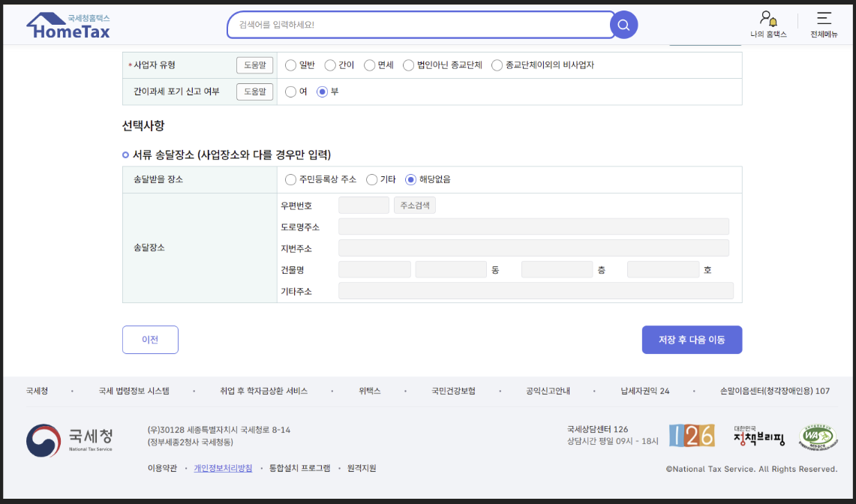Viewport: 856px width, 504px height.
Task: Click inside the 검색어 search input field
Action: click(x=420, y=25)
